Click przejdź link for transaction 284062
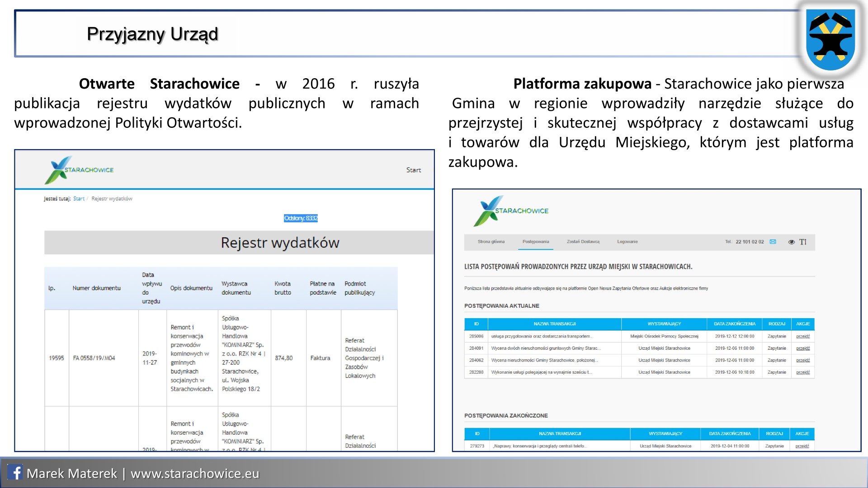 pyautogui.click(x=803, y=360)
